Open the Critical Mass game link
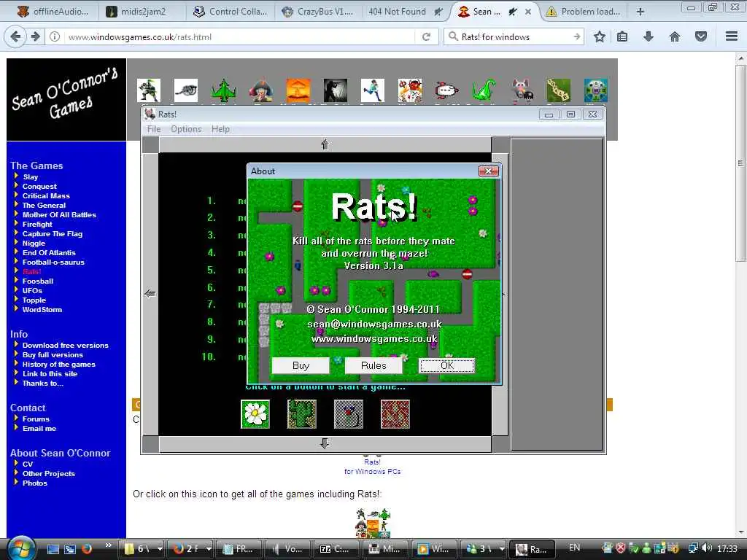Screen dimensions: 747x560 click(x=46, y=195)
